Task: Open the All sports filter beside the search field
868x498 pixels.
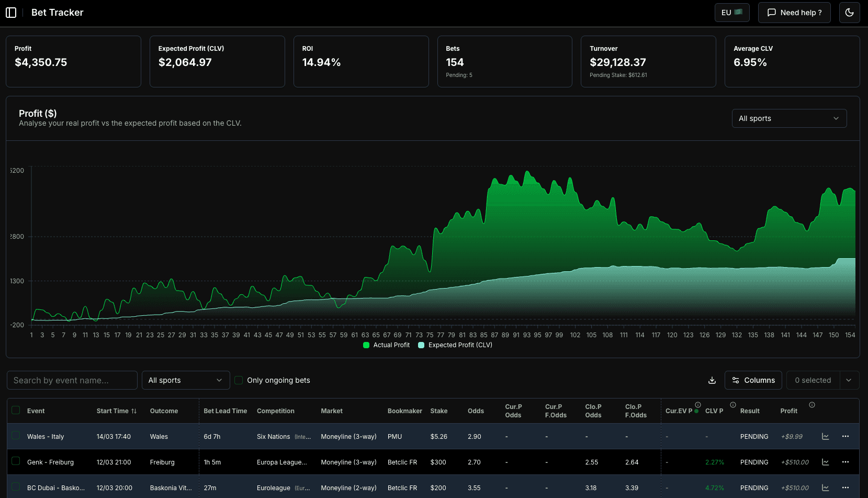Action: click(185, 380)
